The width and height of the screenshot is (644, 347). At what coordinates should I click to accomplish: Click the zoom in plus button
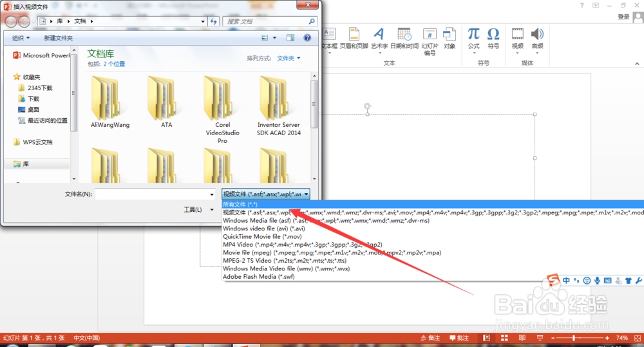click(x=607, y=338)
